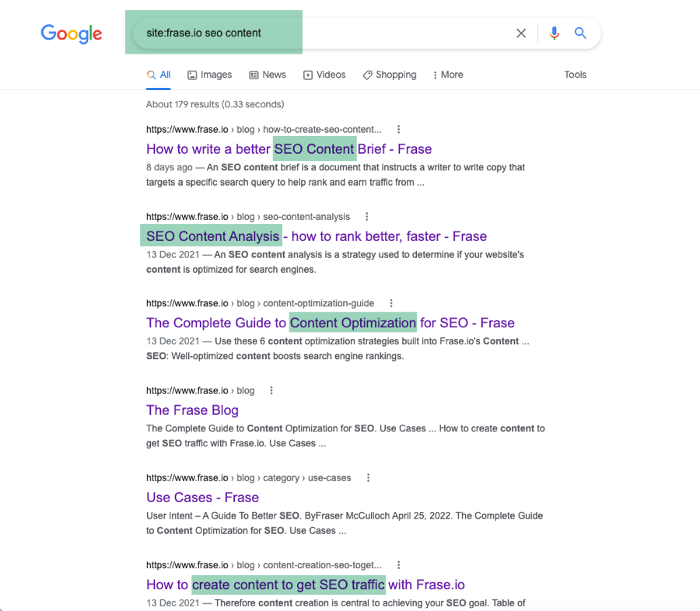The image size is (700, 611).
Task: Open options dots beside frase.io blog result
Action: click(271, 390)
